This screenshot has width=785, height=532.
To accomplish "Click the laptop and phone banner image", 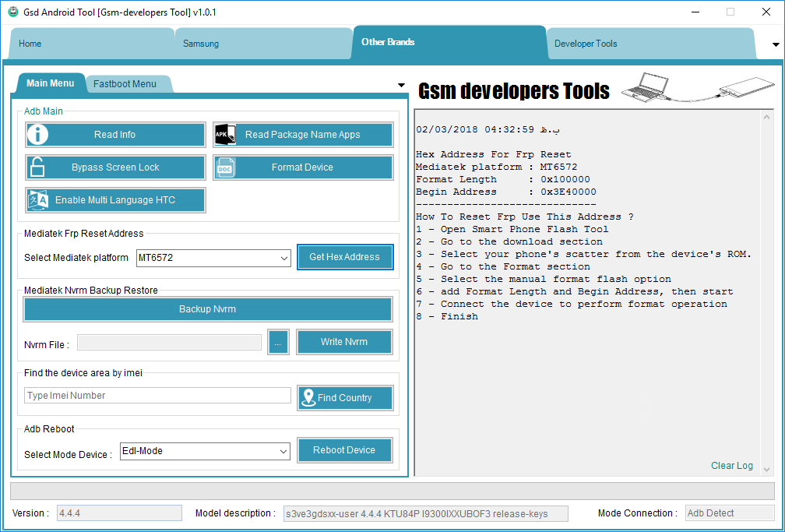I will coord(698,88).
